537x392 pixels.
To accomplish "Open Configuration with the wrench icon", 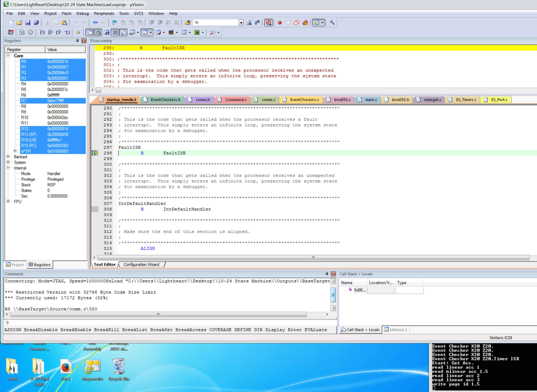I will pos(332,22).
